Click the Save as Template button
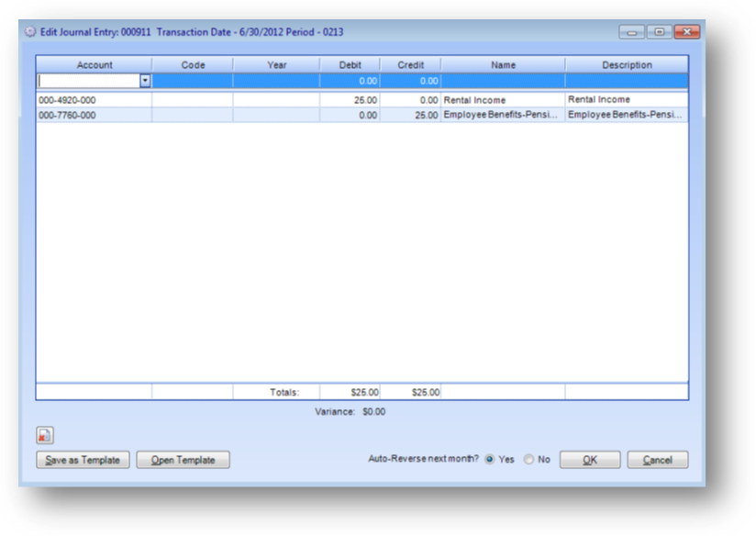The image size is (756, 536). click(83, 460)
